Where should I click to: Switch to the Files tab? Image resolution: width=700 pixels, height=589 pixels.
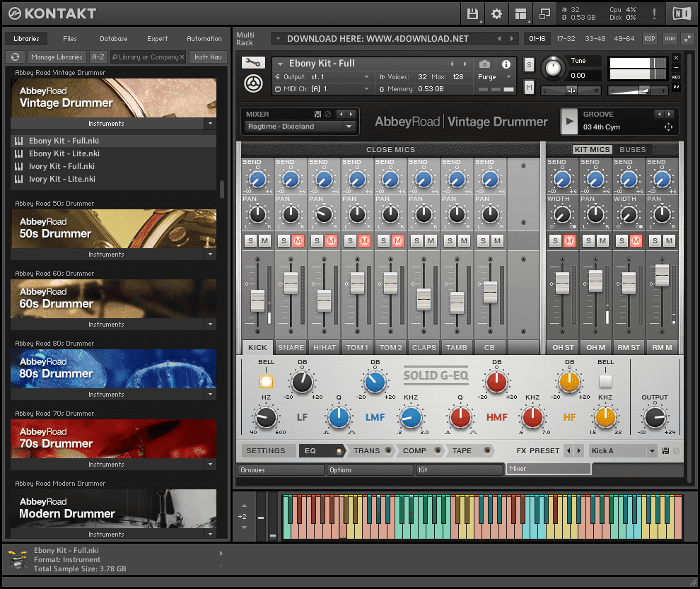[70, 39]
